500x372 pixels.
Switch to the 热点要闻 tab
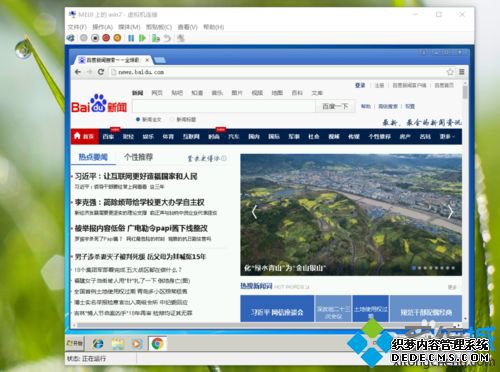point(93,157)
